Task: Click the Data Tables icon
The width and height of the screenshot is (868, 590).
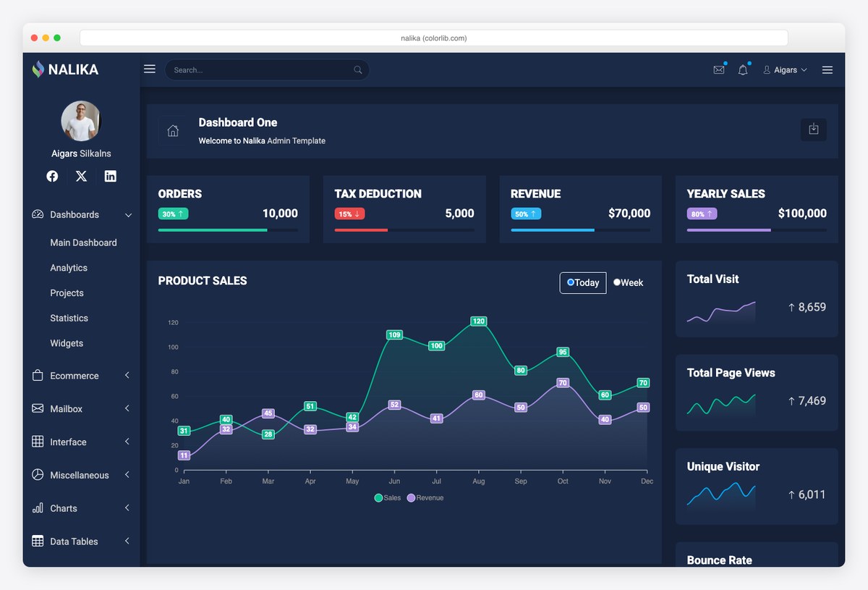Action: pos(38,541)
